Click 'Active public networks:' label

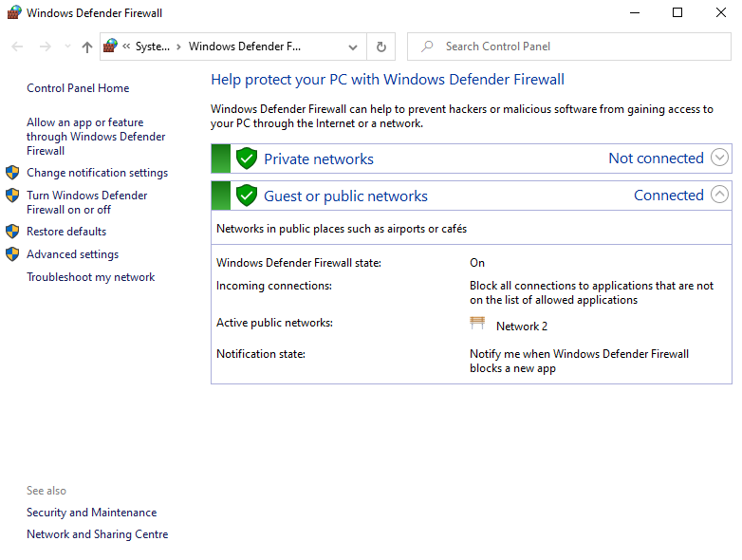tap(274, 323)
